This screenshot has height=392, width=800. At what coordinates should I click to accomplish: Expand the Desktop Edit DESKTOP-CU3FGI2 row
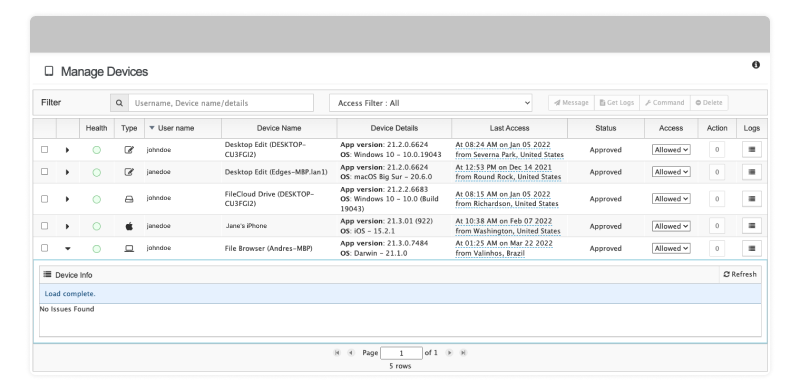point(67,150)
